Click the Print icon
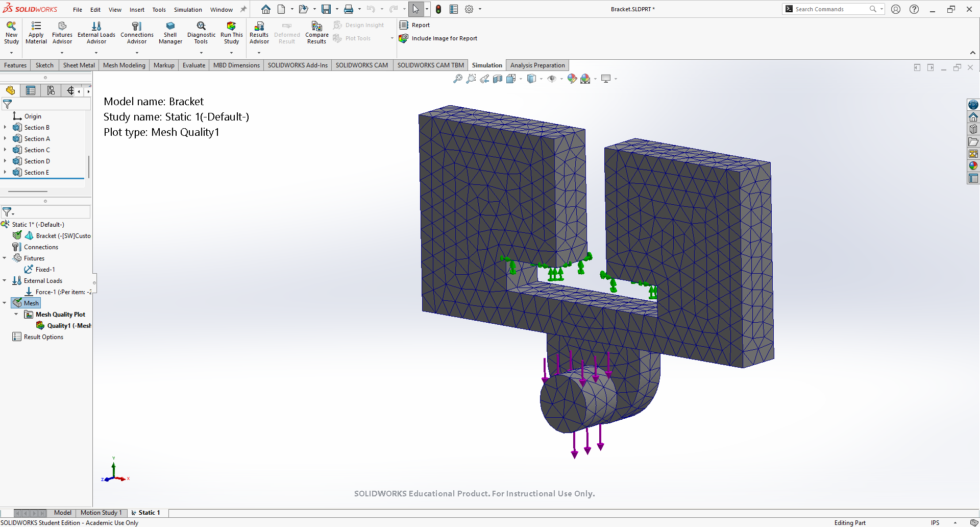This screenshot has height=527, width=980. pos(349,9)
